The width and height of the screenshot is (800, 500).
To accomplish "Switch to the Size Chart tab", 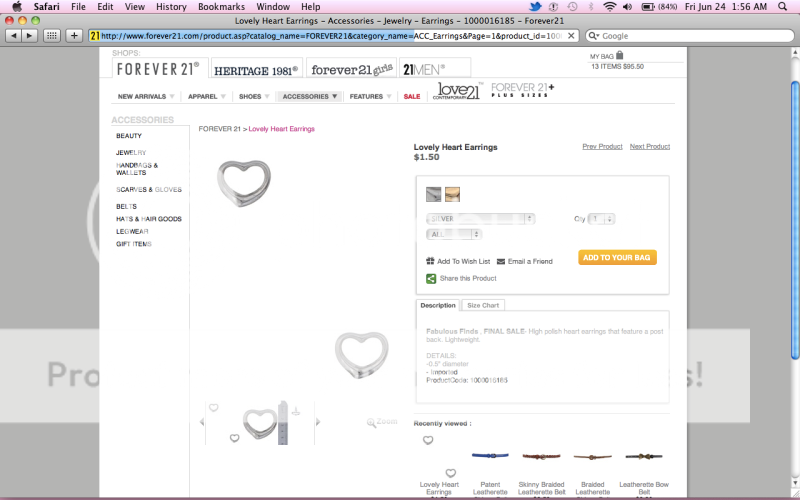I will 483,305.
